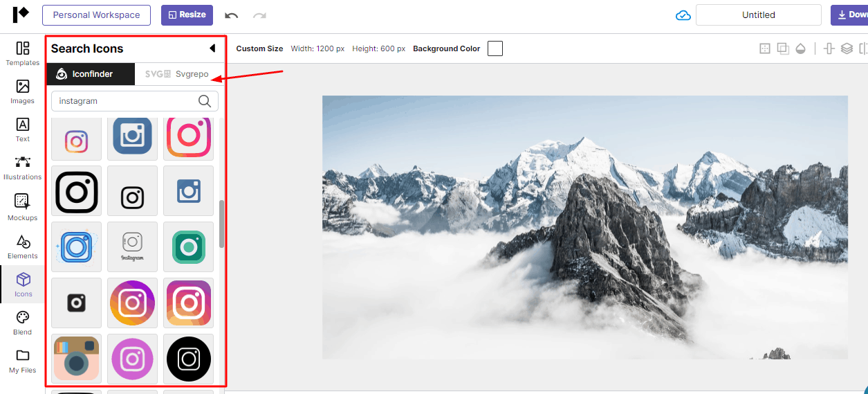
Task: Select the Text tool in sidebar
Action: (x=22, y=129)
